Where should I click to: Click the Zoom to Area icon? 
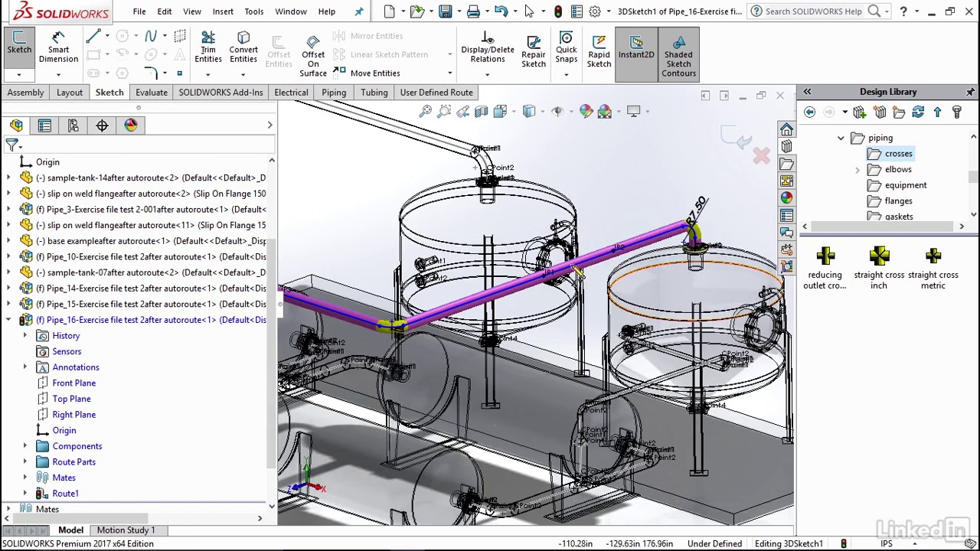444,112
